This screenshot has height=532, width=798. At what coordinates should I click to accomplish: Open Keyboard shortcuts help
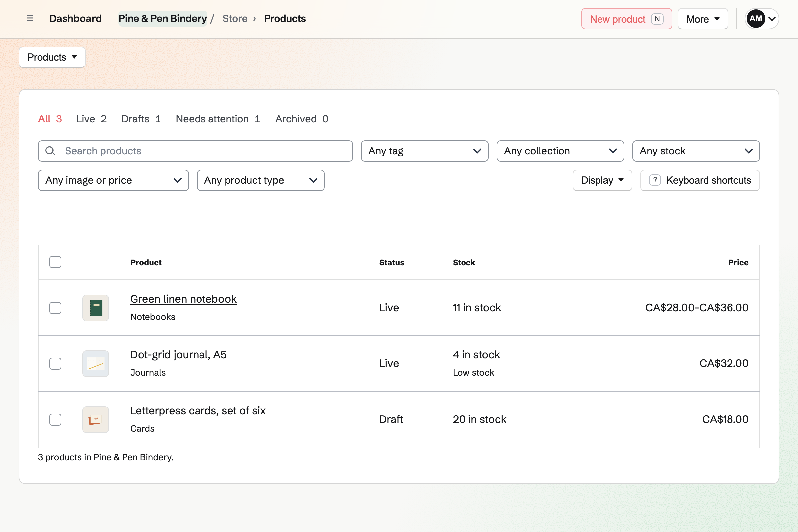pos(700,180)
